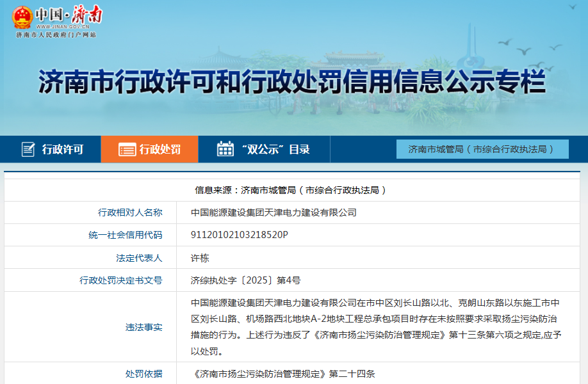Viewport: 588px width, 384px height.
Task: Click the violation facts paragraph text
Action: click(376, 326)
